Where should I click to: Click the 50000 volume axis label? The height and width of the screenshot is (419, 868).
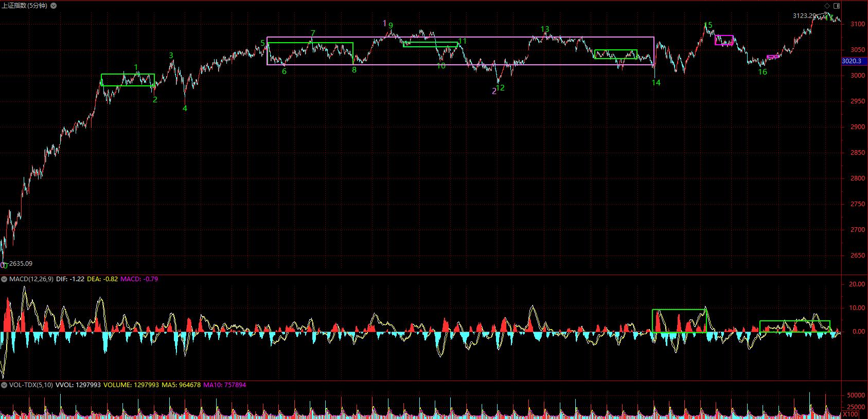click(x=856, y=395)
